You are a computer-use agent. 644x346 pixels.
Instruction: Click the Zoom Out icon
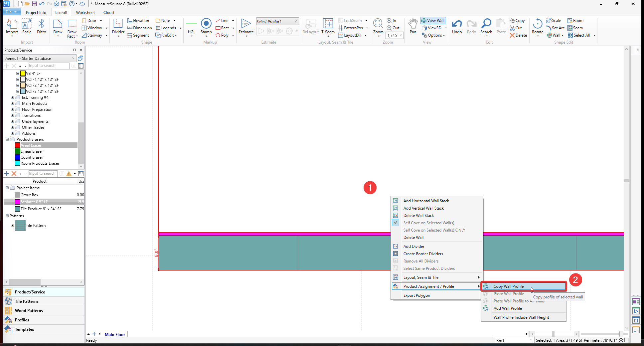pyautogui.click(x=393, y=28)
